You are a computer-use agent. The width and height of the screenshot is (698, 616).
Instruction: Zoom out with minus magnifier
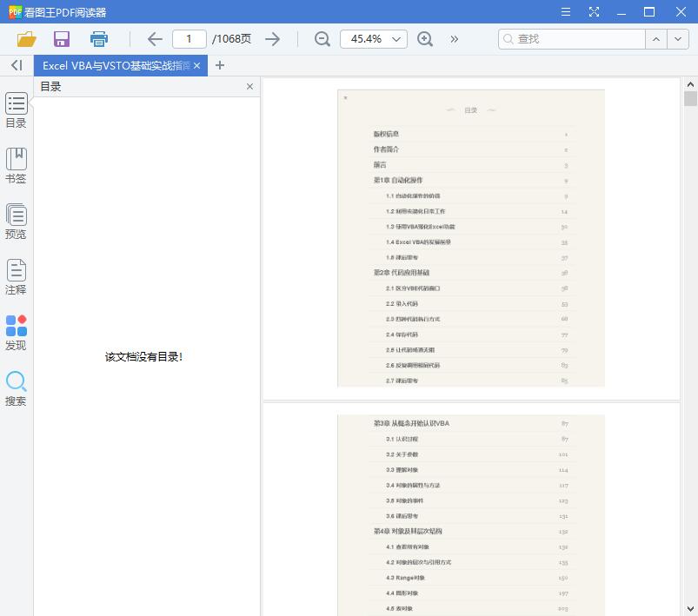[x=322, y=39]
